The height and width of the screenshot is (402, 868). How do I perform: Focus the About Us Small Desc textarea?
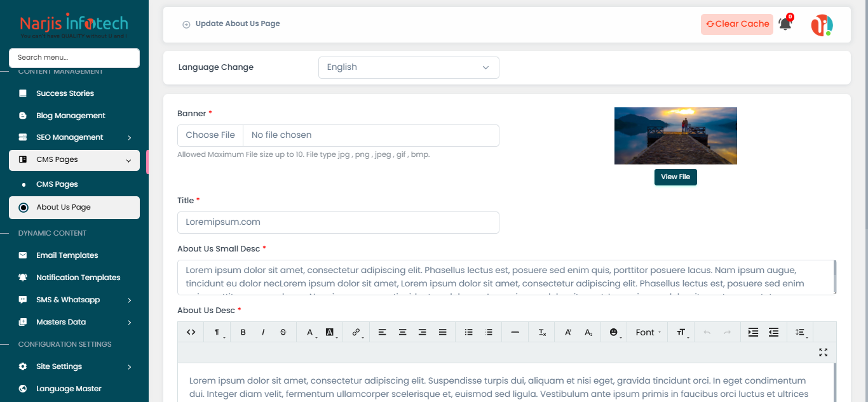click(506, 278)
